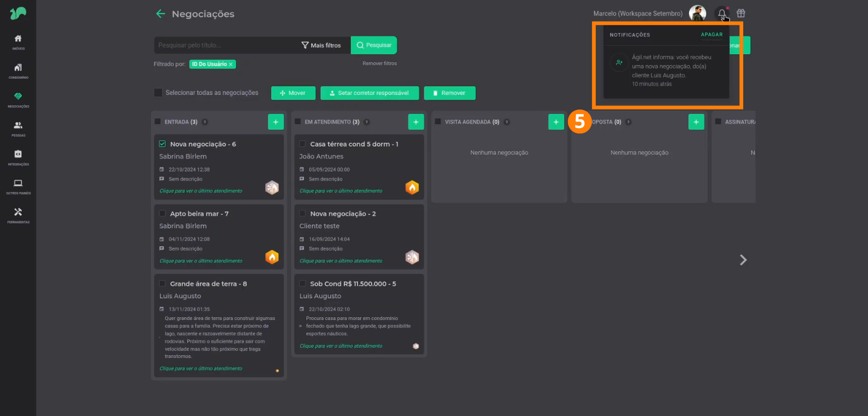Open Integrações in the sidebar
The height and width of the screenshot is (416, 868).
18,157
